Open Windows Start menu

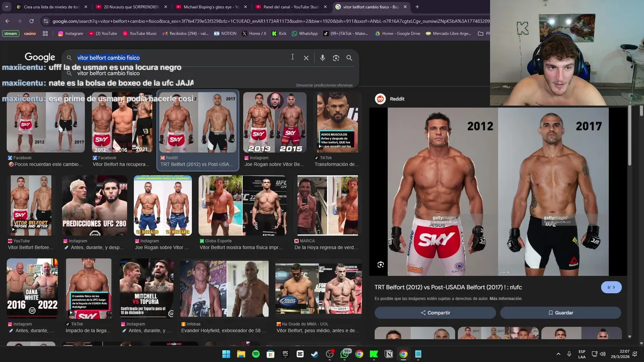226,354
